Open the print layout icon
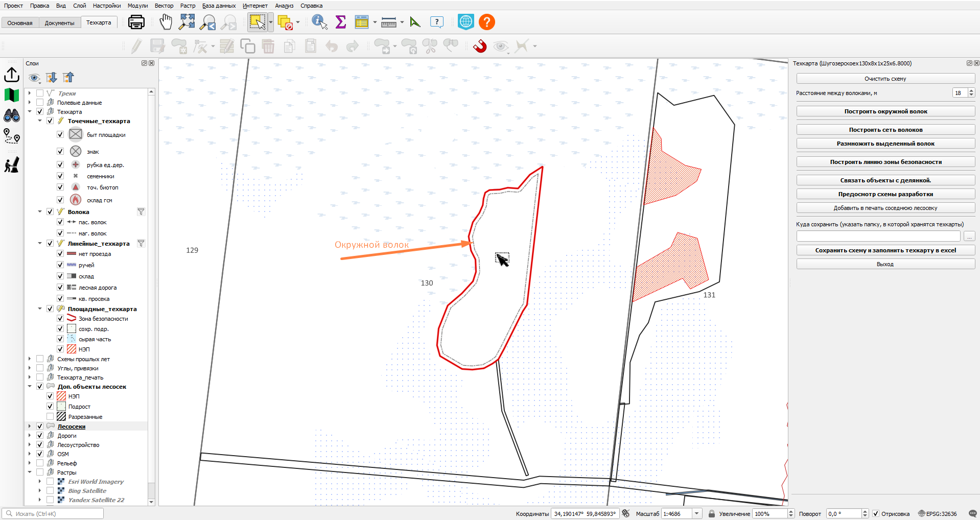The image size is (980, 520). (136, 22)
